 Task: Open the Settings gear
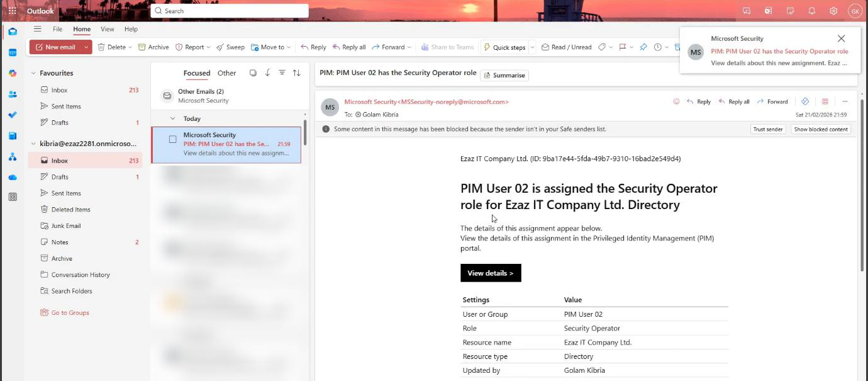point(833,11)
